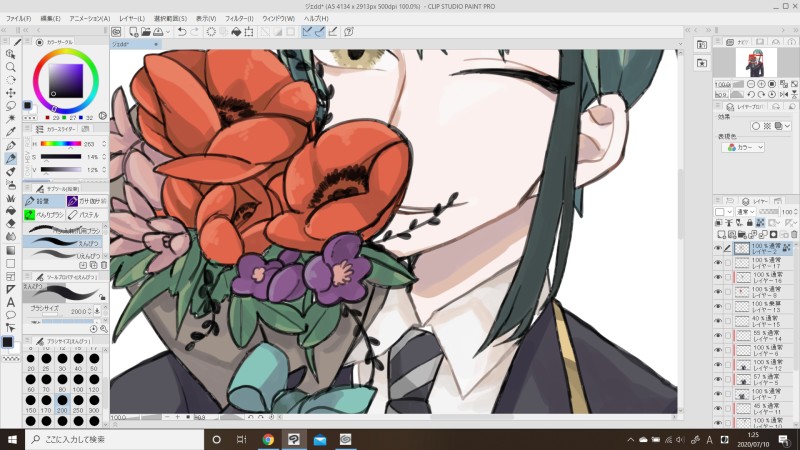Open the ウィンドウ(W) menu
The image size is (800, 450).
coord(279,18)
